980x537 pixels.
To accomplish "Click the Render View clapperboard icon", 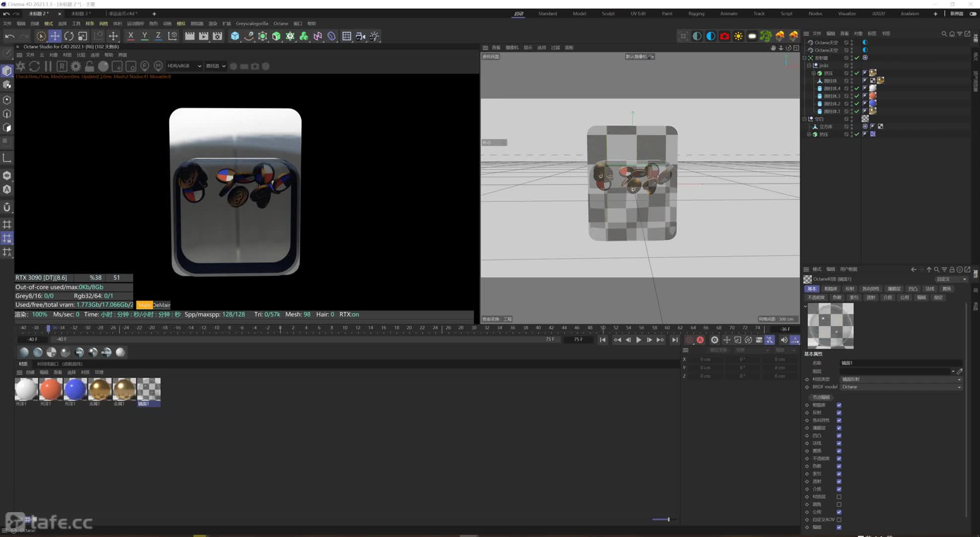I will [189, 36].
